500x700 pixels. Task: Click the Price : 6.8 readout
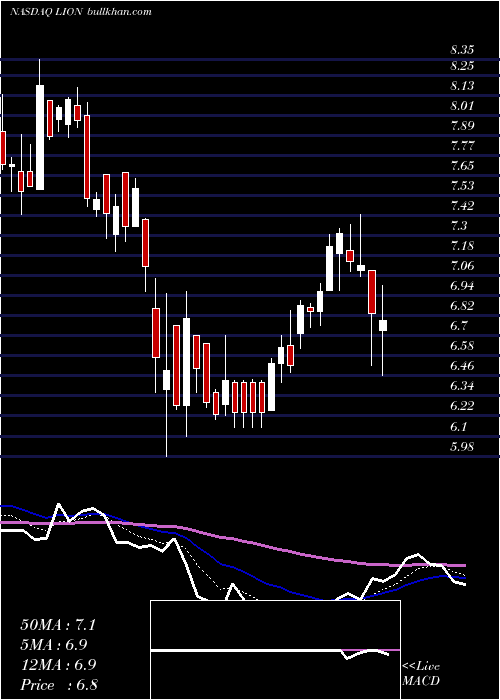[59, 685]
